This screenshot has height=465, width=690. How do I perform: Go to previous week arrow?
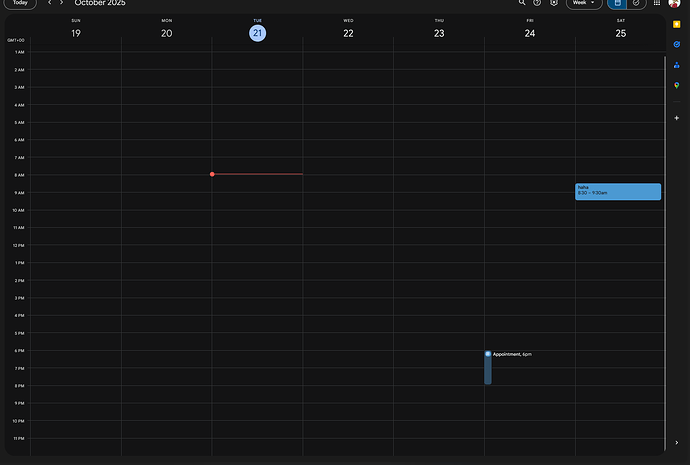pyautogui.click(x=49, y=3)
